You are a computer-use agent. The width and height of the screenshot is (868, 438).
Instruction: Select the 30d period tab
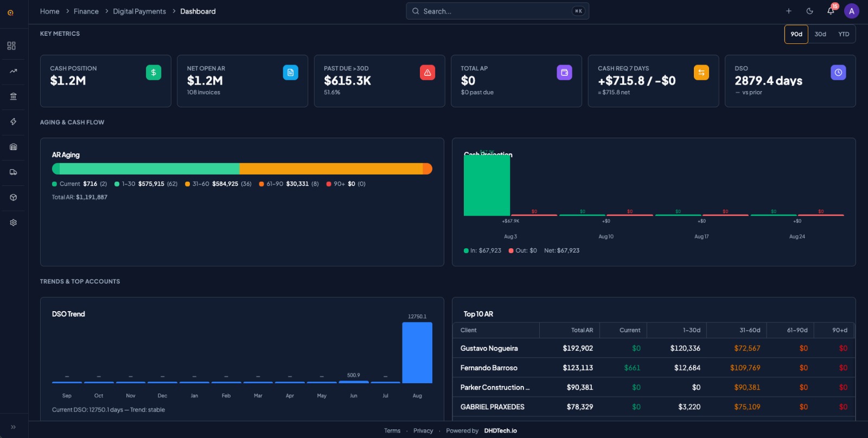[820, 34]
